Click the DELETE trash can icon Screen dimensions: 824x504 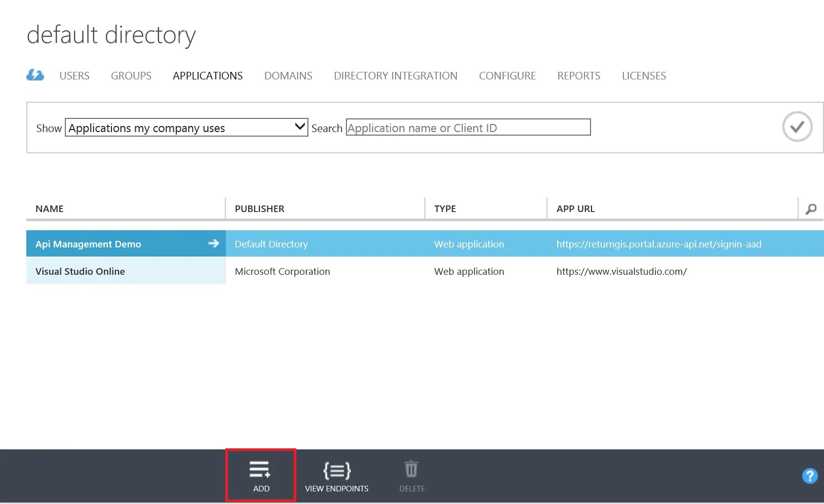411,469
